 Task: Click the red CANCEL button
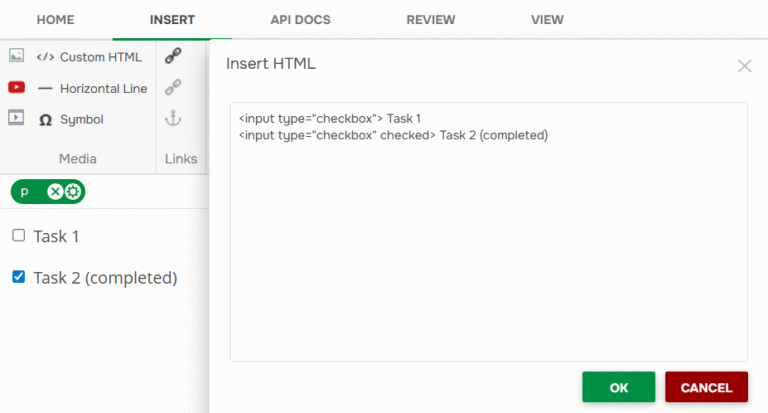click(x=706, y=387)
